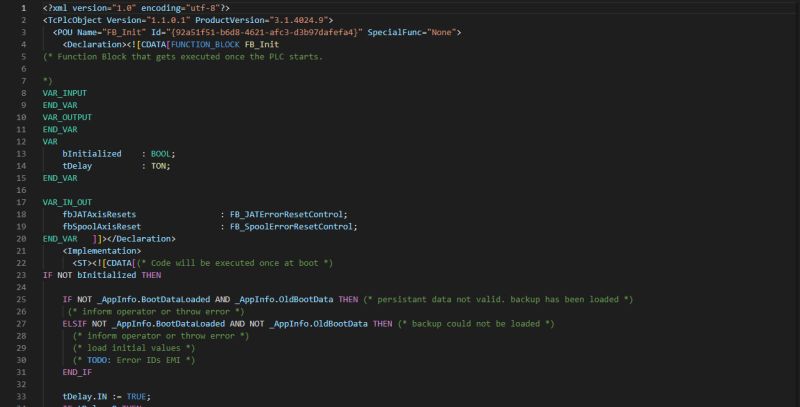Click the comment "Code will be executed once at boot"
This screenshot has height=407, width=800.
pos(235,263)
